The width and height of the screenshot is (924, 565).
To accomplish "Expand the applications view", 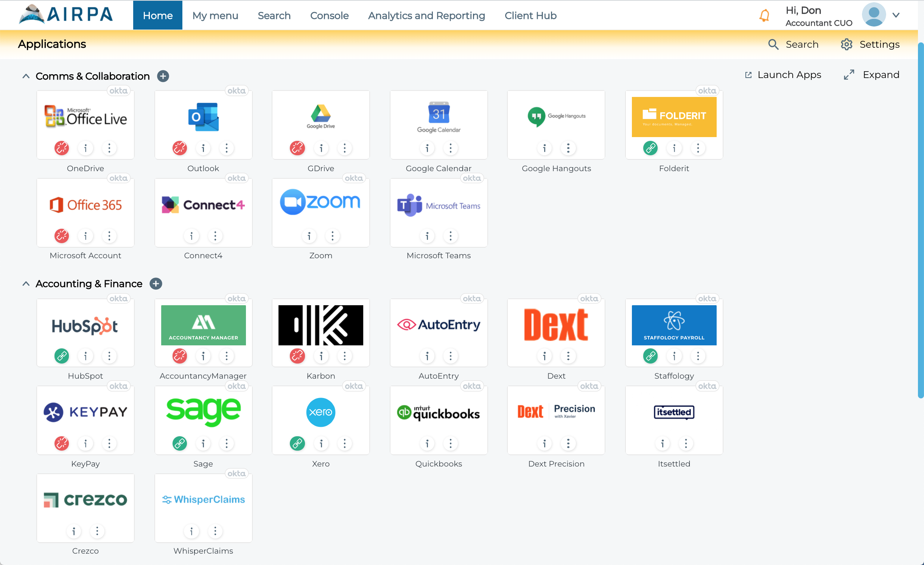I will click(871, 75).
